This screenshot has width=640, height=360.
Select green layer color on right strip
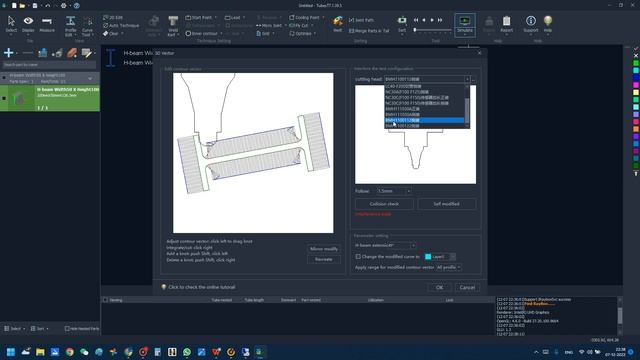tap(636, 63)
